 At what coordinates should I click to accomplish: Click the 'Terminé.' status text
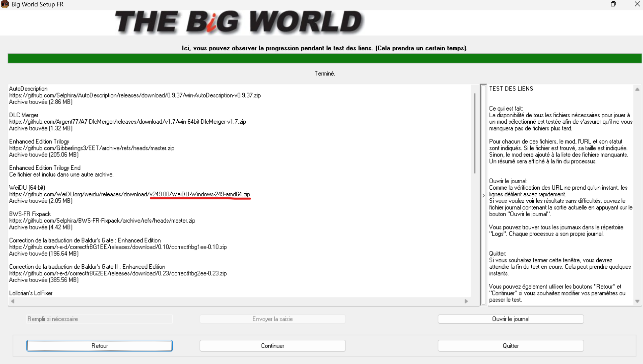pyautogui.click(x=325, y=73)
